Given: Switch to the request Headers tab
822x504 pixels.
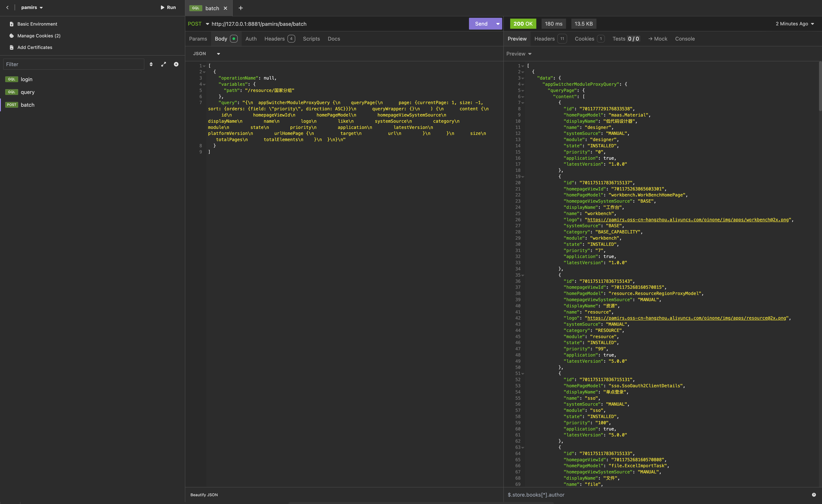Looking at the screenshot, I should click(274, 39).
